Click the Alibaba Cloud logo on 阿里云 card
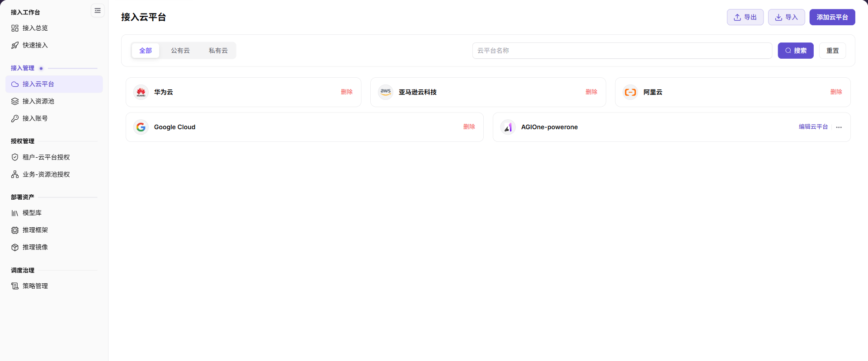This screenshot has width=868, height=361. pos(630,92)
